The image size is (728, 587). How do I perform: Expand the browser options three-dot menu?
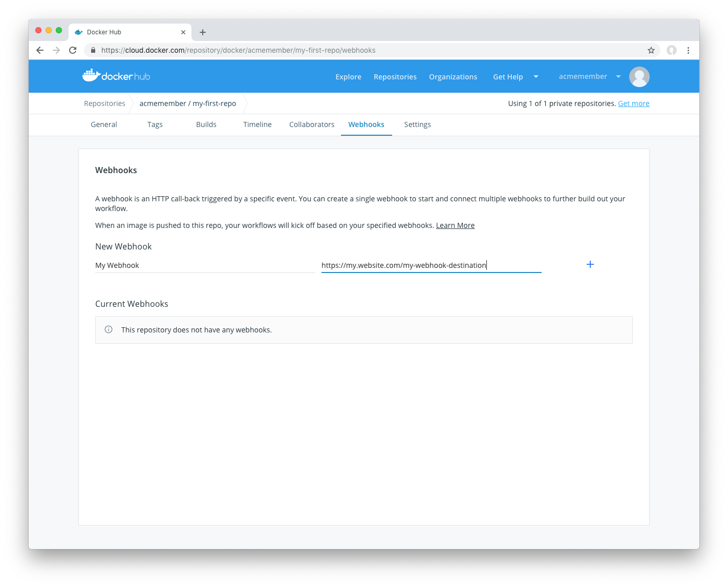(689, 50)
